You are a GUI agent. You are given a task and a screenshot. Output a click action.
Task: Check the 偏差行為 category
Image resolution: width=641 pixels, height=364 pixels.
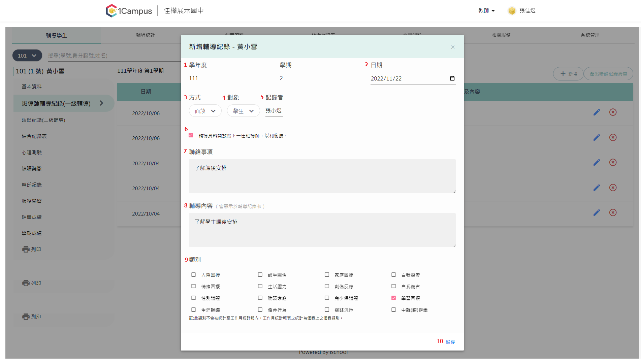(x=260, y=310)
